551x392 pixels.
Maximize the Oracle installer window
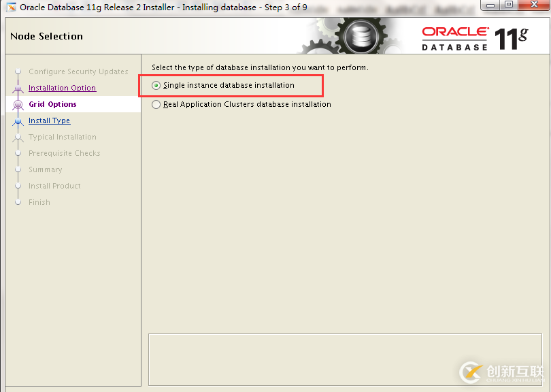coord(508,5)
